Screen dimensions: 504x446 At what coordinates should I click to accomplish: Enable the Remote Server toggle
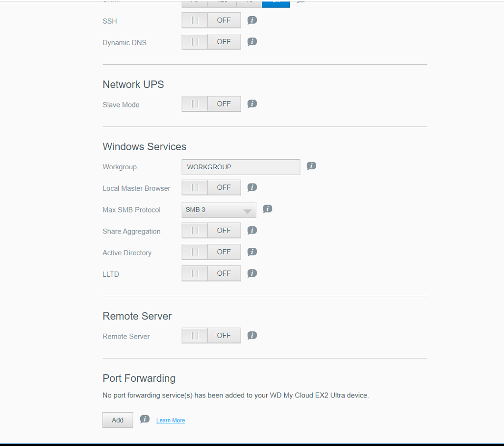(x=211, y=336)
